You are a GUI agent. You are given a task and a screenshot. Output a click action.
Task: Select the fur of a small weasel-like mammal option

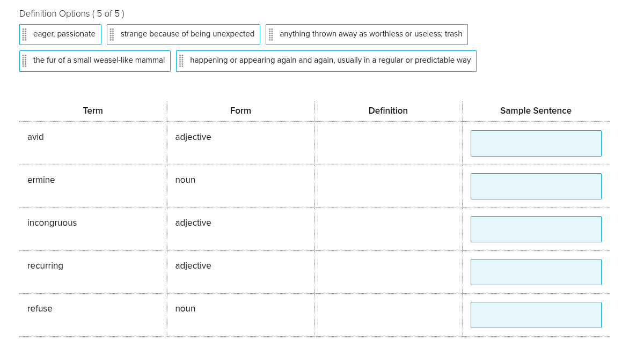click(x=99, y=60)
